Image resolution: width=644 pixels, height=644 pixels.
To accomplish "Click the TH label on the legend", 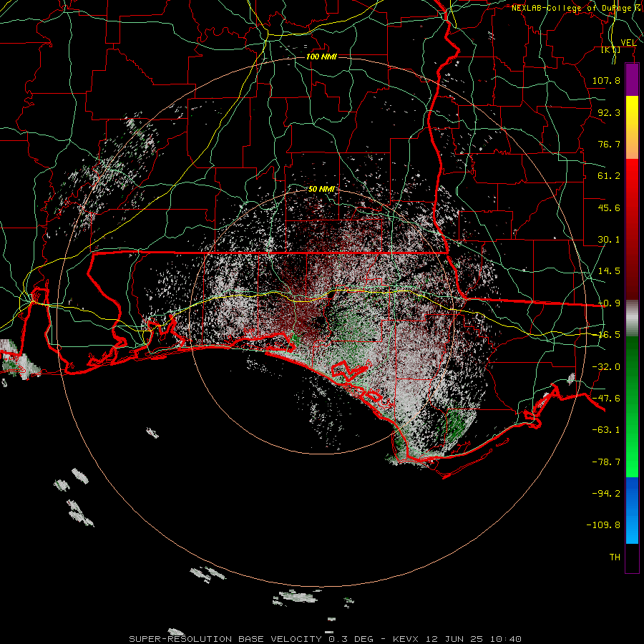I will (x=615, y=557).
